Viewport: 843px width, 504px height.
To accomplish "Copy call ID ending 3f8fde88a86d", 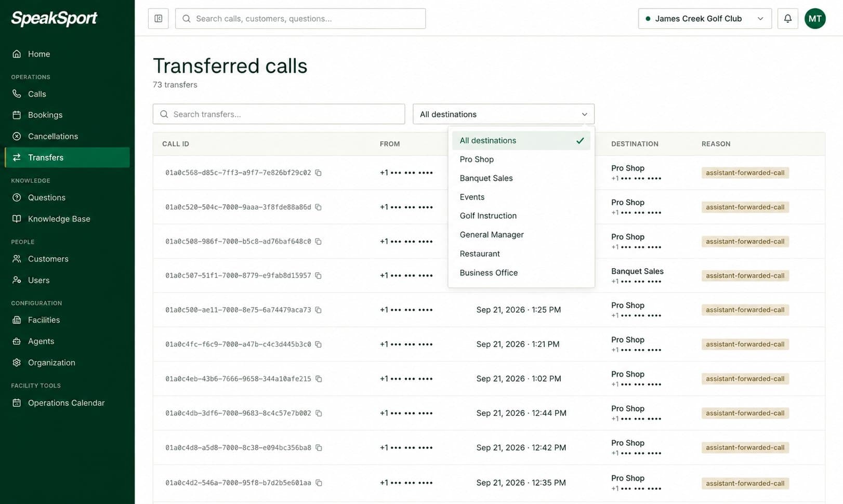I will pyautogui.click(x=319, y=207).
